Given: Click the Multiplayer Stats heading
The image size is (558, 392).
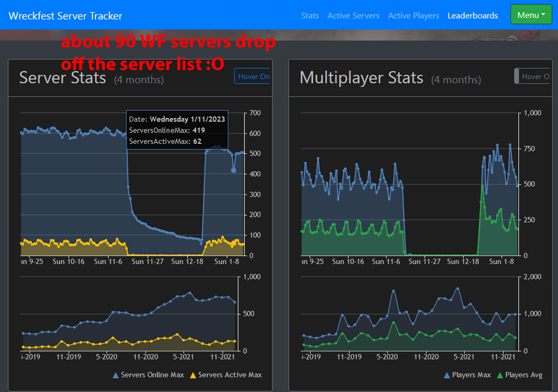Looking at the screenshot, I should (x=362, y=78).
